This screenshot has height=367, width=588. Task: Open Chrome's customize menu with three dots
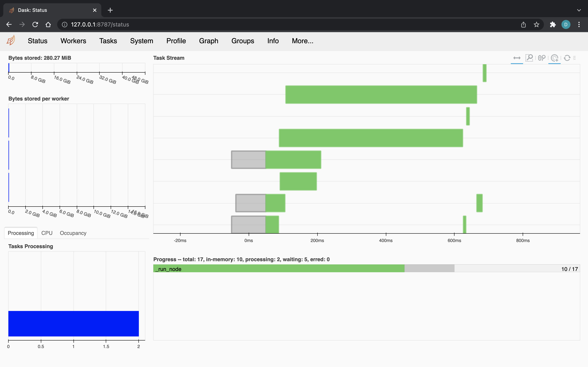coord(579,24)
